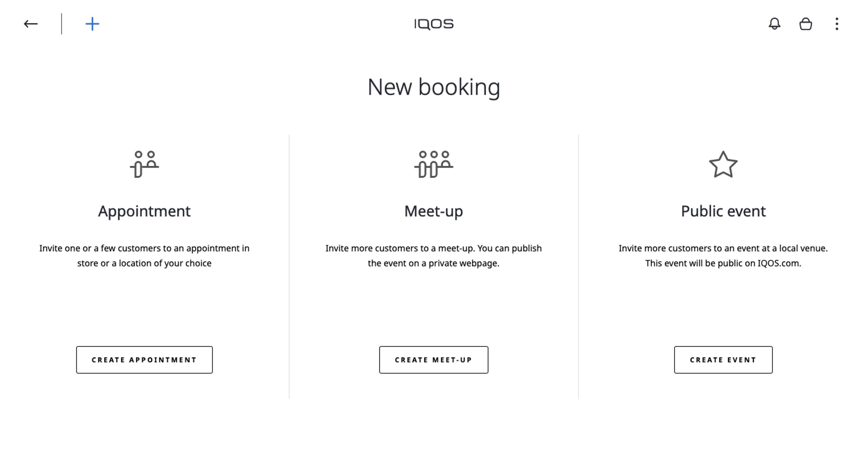The width and height of the screenshot is (868, 455).
Task: Open notifications via the bell icon
Action: [774, 24]
